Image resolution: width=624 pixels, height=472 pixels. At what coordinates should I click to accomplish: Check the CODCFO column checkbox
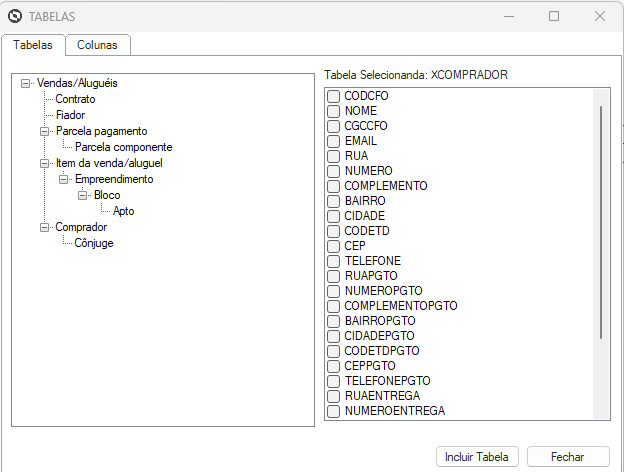click(333, 96)
